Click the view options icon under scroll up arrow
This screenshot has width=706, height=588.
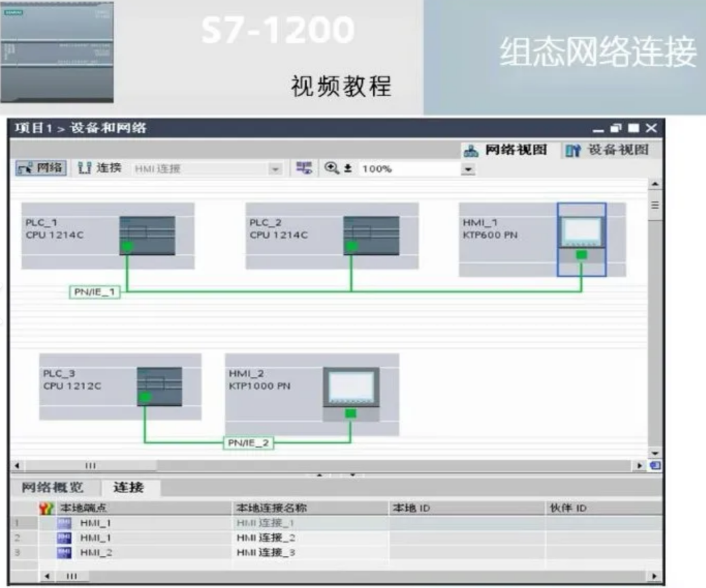(655, 205)
